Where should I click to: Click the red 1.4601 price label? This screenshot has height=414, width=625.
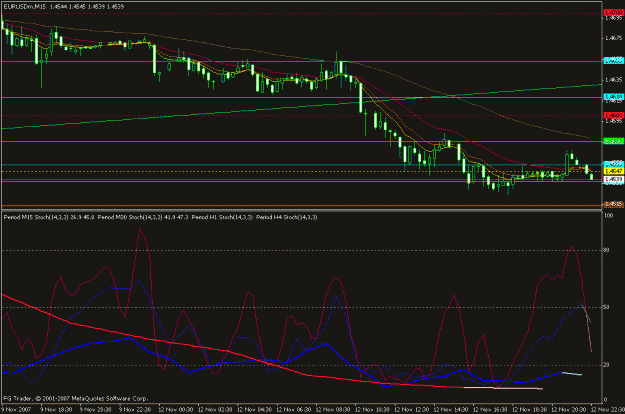point(614,115)
